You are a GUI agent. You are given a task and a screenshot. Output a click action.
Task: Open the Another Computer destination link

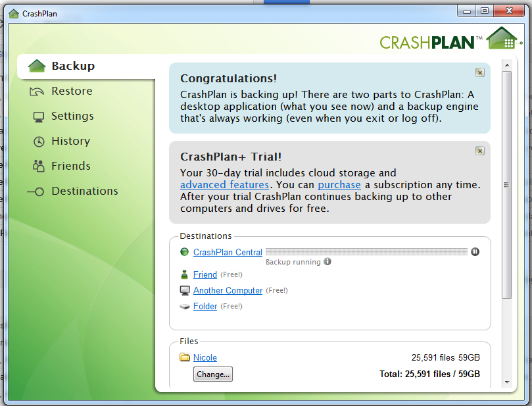228,291
